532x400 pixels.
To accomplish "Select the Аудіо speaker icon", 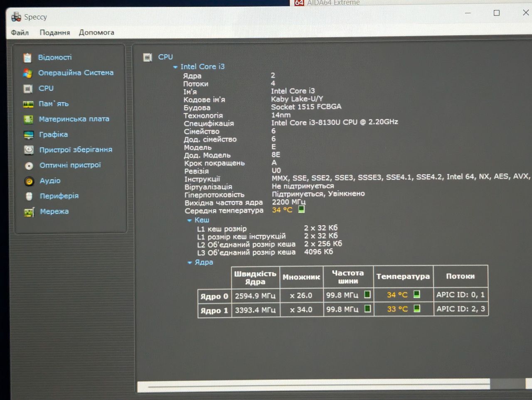I will [29, 181].
